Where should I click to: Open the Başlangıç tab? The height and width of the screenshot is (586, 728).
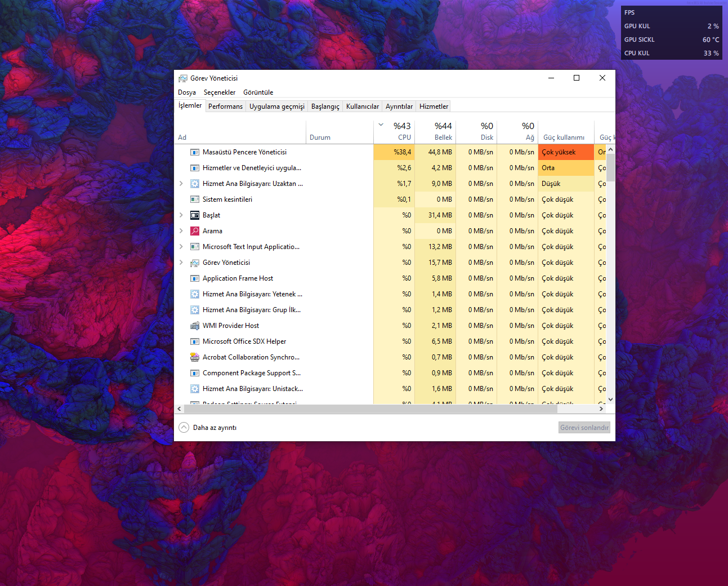point(325,106)
